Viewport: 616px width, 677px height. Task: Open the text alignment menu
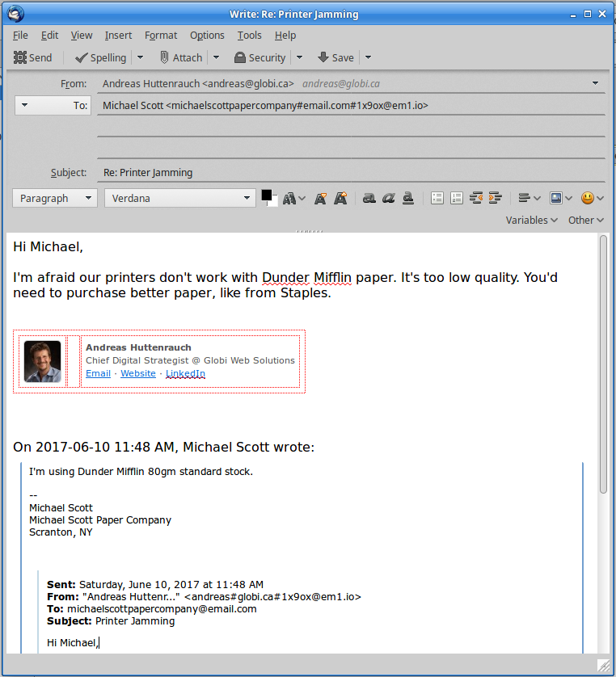coord(530,198)
